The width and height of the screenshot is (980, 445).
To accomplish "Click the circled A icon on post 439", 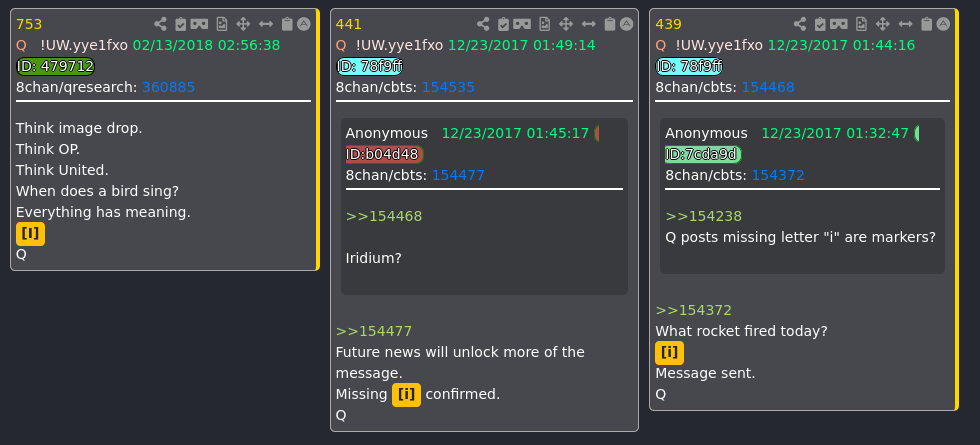I will (943, 24).
